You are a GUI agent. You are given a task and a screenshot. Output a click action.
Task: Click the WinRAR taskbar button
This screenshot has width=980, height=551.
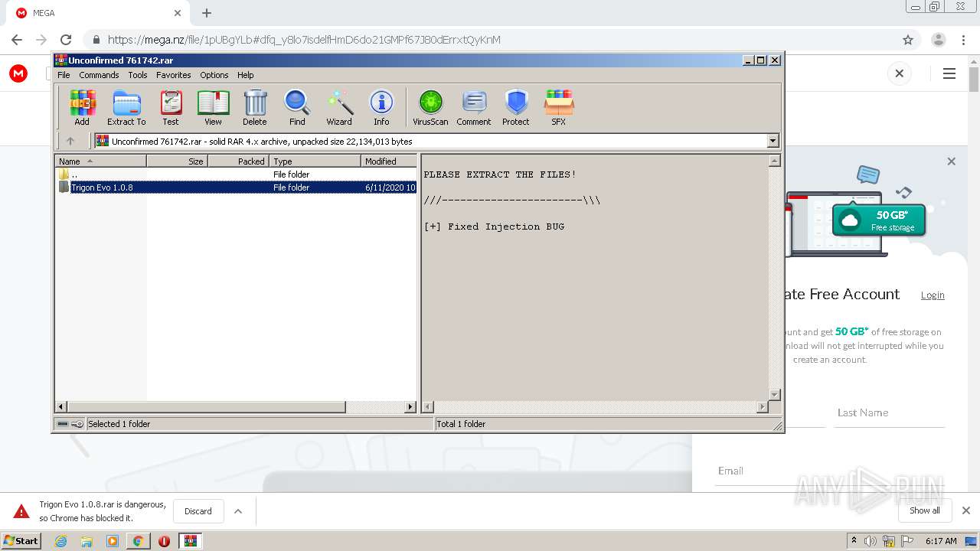[191, 541]
